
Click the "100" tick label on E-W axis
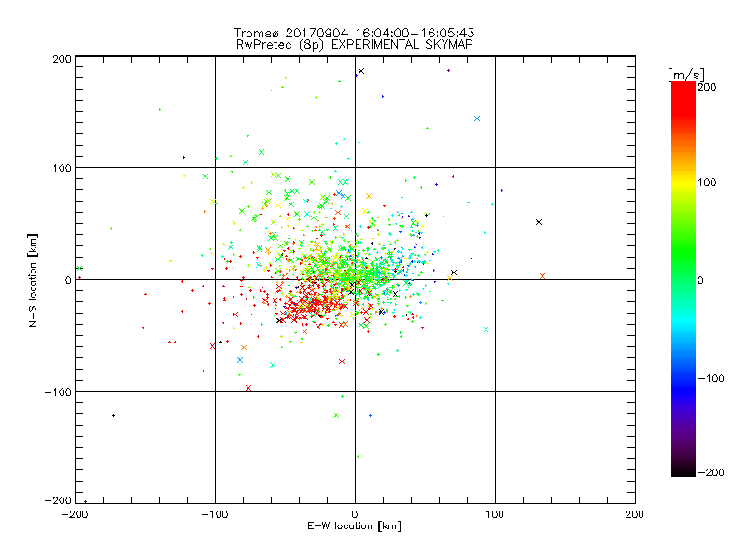click(495, 514)
